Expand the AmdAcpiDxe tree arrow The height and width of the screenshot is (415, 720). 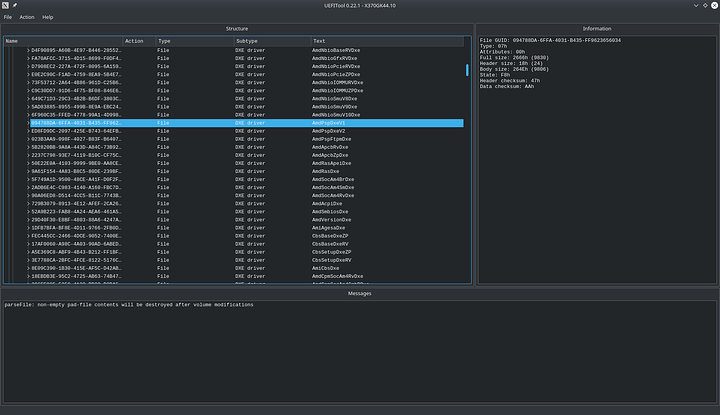[x=28, y=204]
